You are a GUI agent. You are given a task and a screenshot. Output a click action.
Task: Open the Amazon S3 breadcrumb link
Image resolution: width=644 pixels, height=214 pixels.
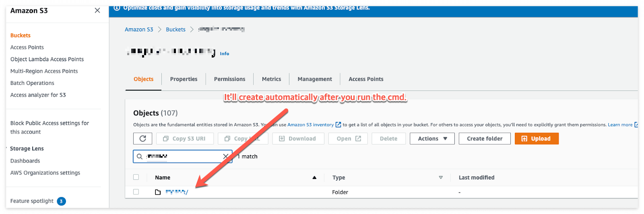[139, 29]
